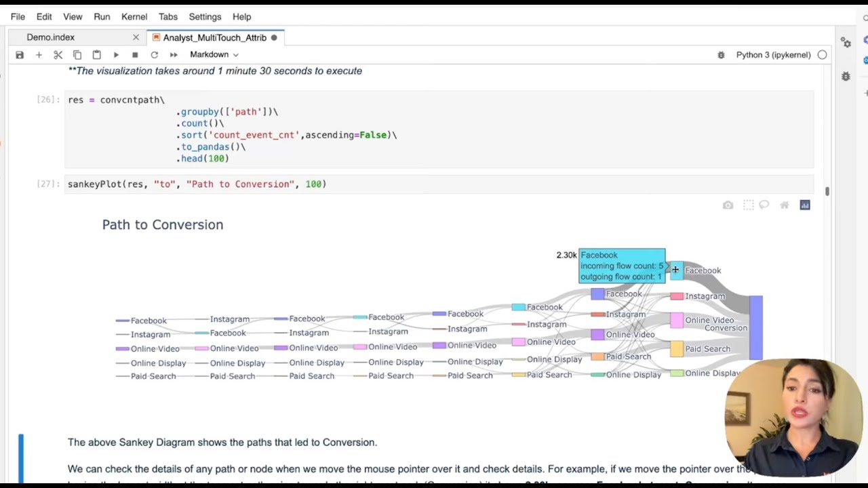Viewport: 868px width, 488px height.
Task: Click the .count() code line
Action: coord(200,123)
